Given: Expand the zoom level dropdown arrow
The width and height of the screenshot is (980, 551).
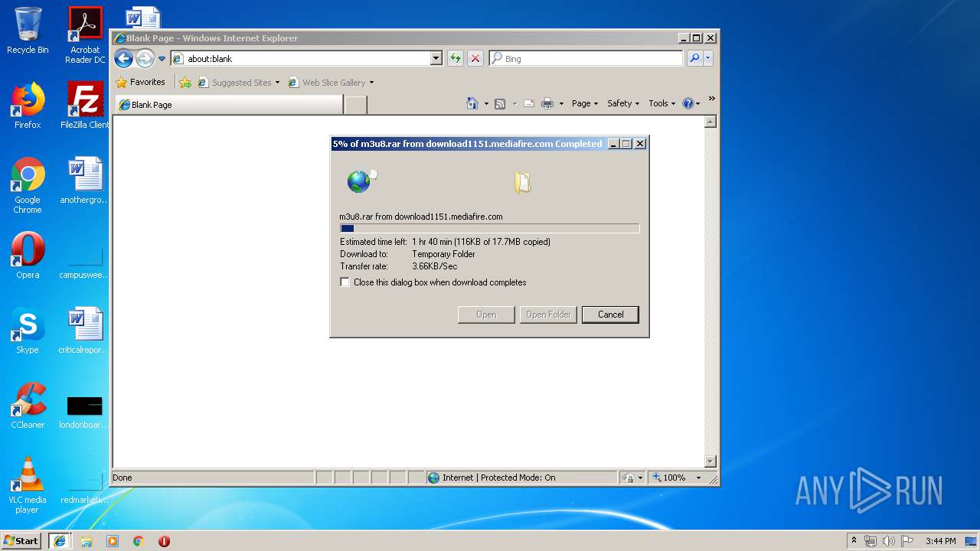Looking at the screenshot, I should click(698, 478).
